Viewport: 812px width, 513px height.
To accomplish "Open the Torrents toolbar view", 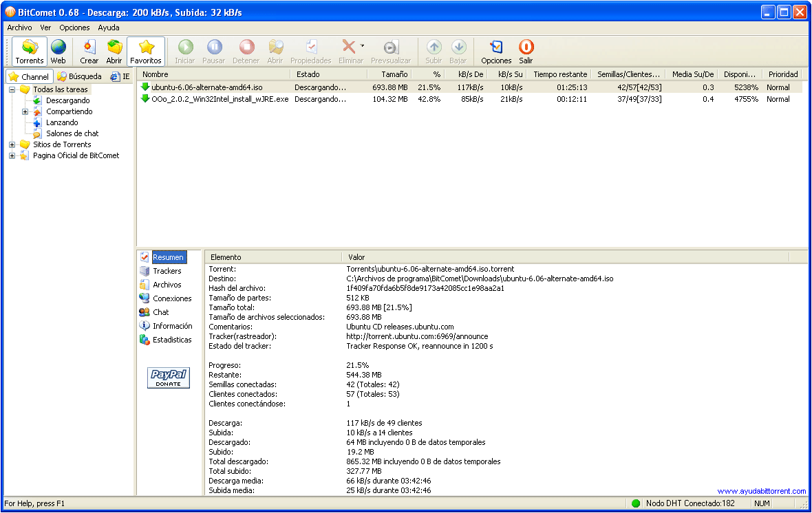I will pos(30,52).
